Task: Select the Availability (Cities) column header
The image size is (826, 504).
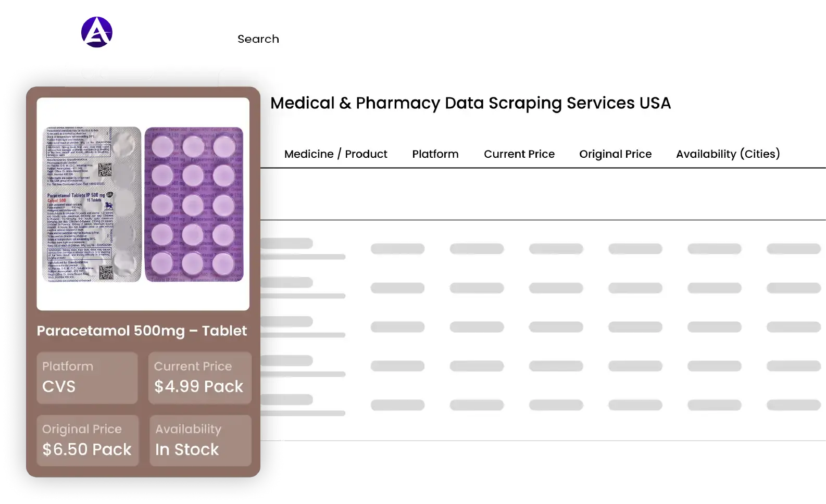Action: [x=728, y=154]
